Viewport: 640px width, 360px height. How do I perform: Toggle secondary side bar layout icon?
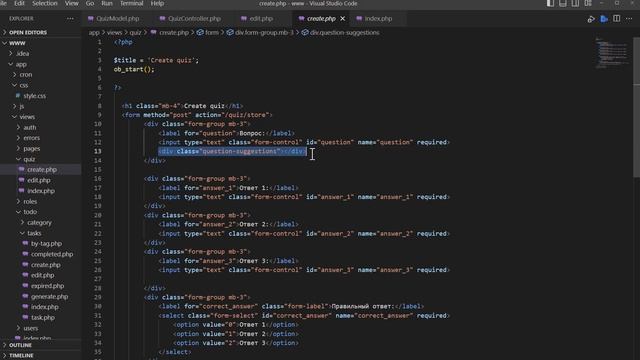click(x=575, y=3)
